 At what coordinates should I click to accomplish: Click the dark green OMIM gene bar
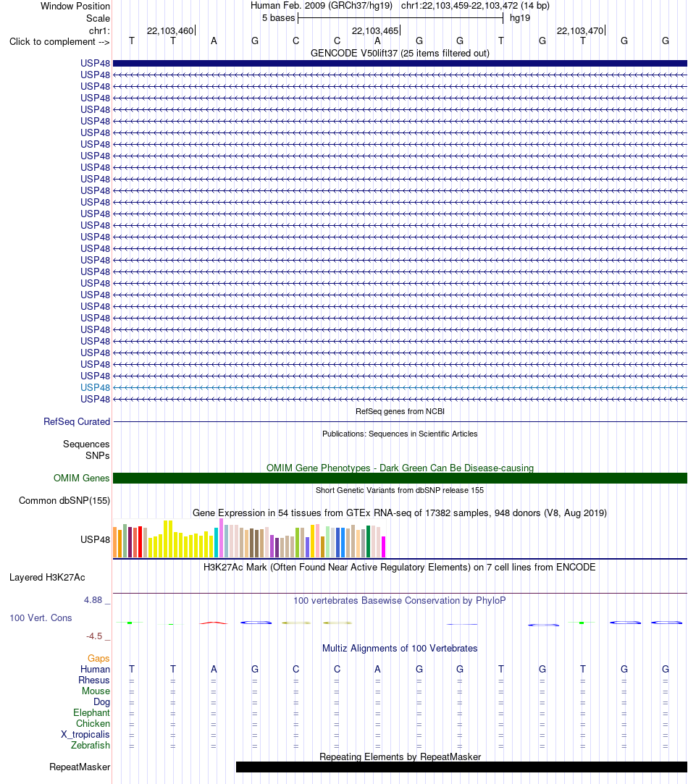point(400,479)
